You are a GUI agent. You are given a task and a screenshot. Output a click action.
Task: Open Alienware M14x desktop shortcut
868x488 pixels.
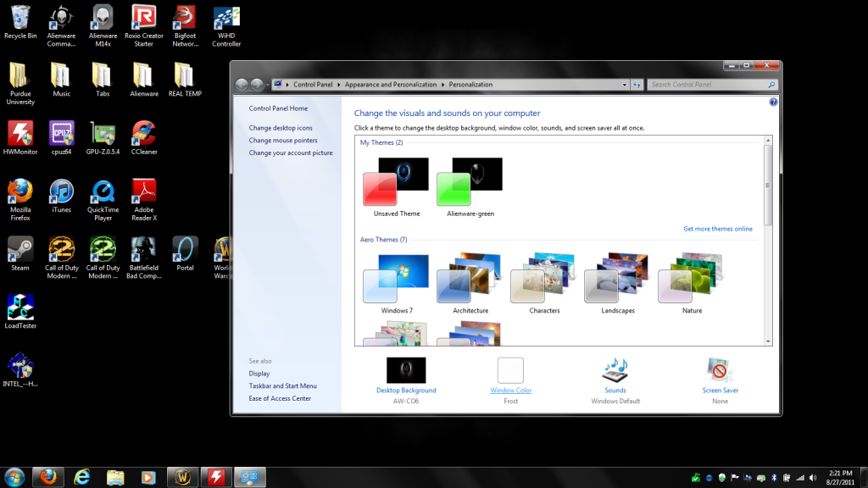pos(103,25)
